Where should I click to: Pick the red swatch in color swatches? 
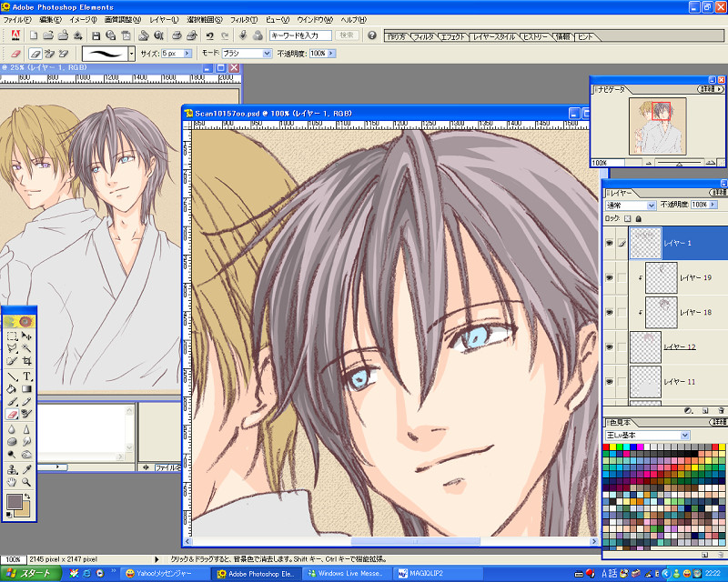pos(606,447)
